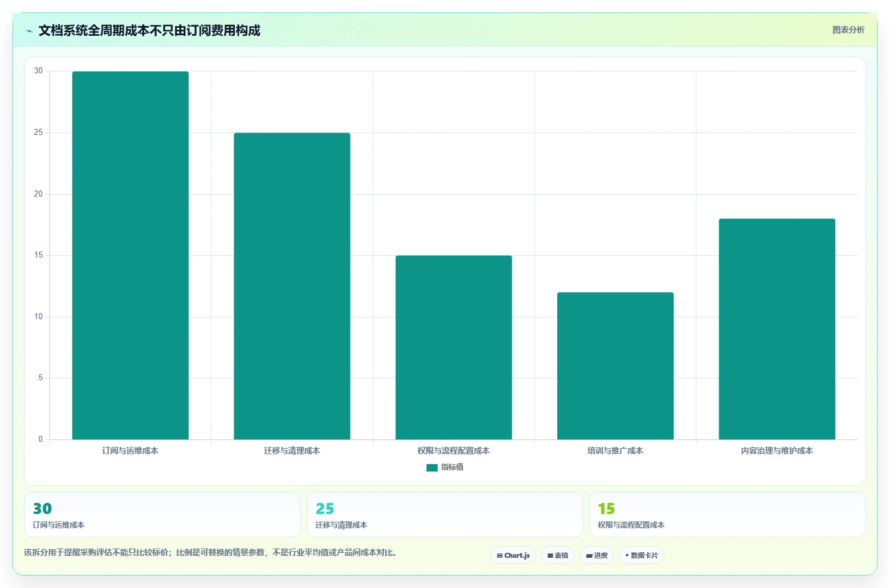This screenshot has height=588, width=890.
Task: Click the icon in 进度 chip
Action: 589,556
